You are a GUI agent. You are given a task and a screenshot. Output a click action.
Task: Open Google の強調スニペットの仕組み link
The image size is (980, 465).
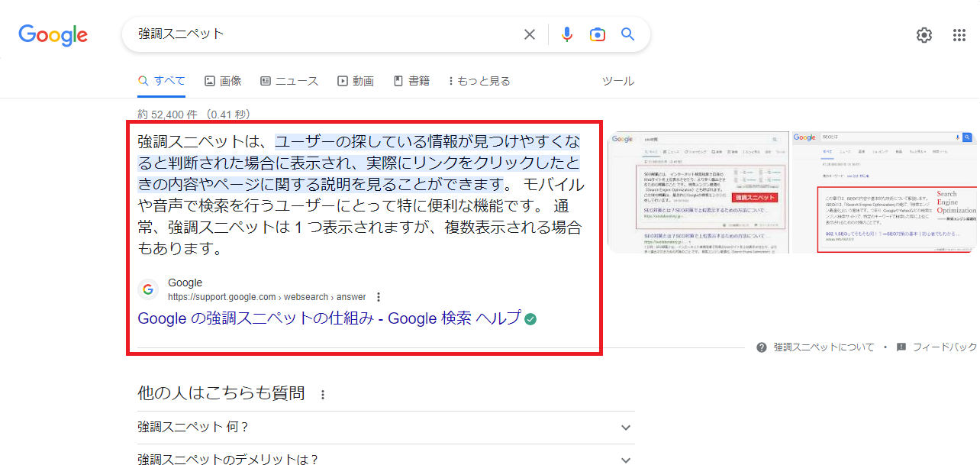pos(329,318)
